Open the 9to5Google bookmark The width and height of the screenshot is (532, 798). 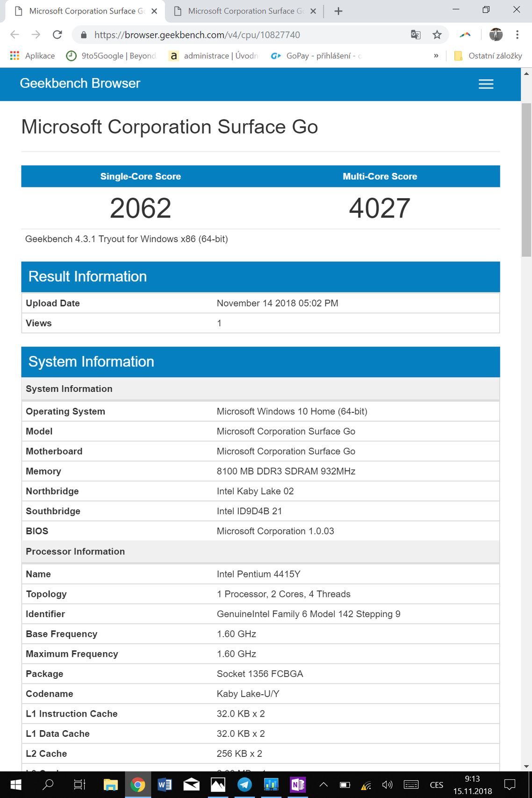click(111, 56)
